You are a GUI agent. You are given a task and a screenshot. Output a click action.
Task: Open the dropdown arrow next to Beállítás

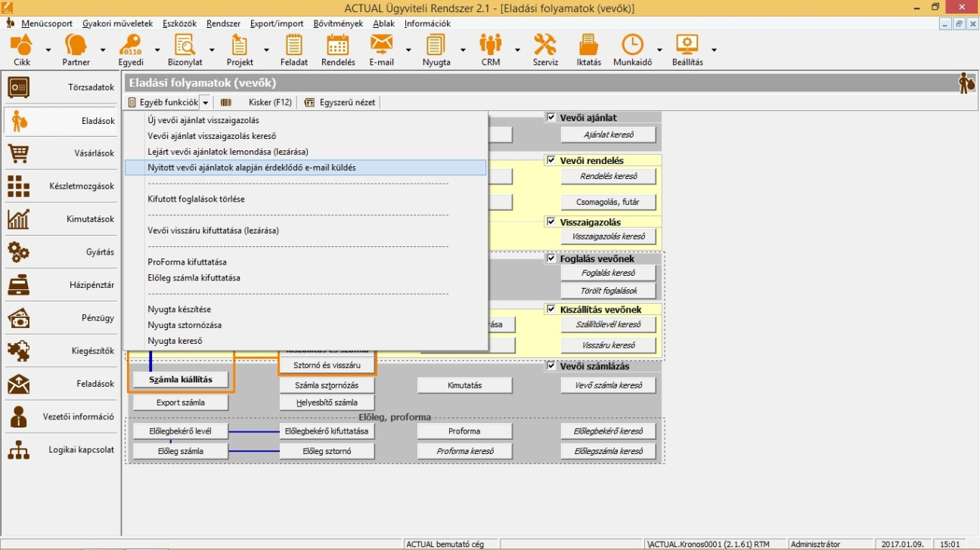[714, 51]
